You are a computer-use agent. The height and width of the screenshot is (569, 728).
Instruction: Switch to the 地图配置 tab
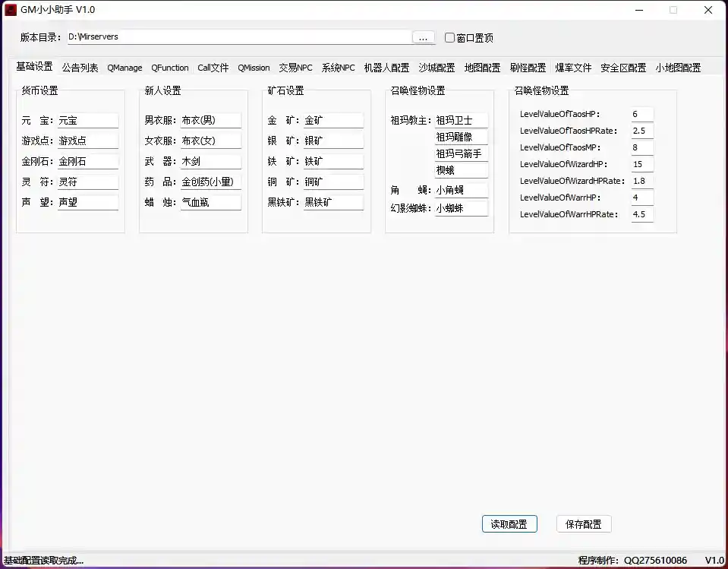(482, 68)
